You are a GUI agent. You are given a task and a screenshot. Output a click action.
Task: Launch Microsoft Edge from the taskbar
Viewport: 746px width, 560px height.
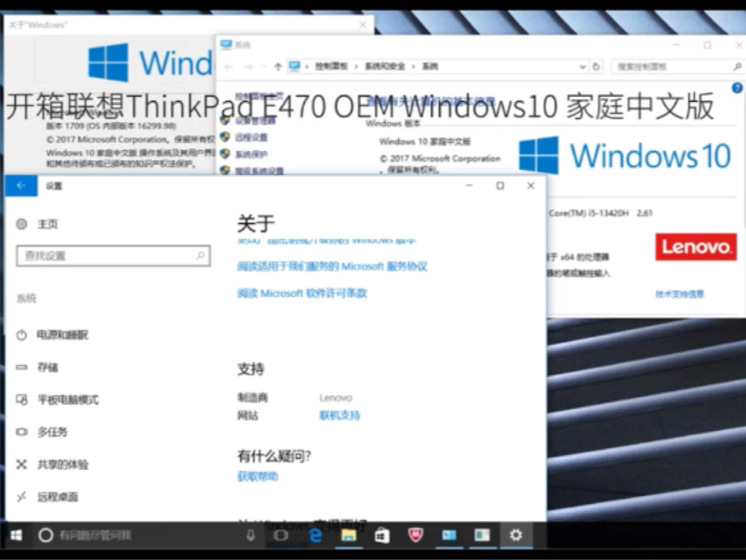316,535
